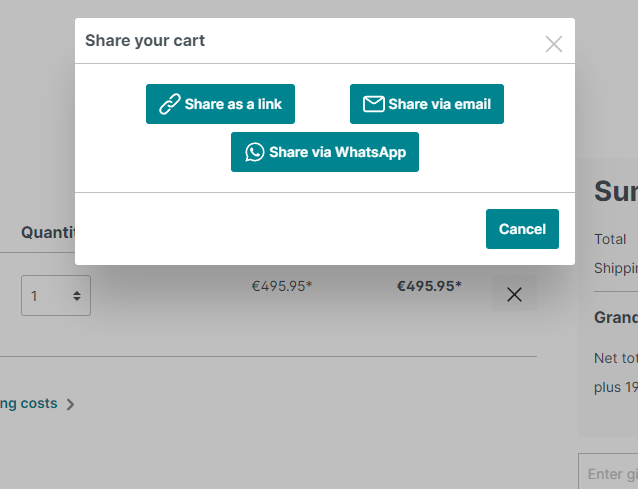
Task: Click the Quantity column header
Action: [x=50, y=232]
